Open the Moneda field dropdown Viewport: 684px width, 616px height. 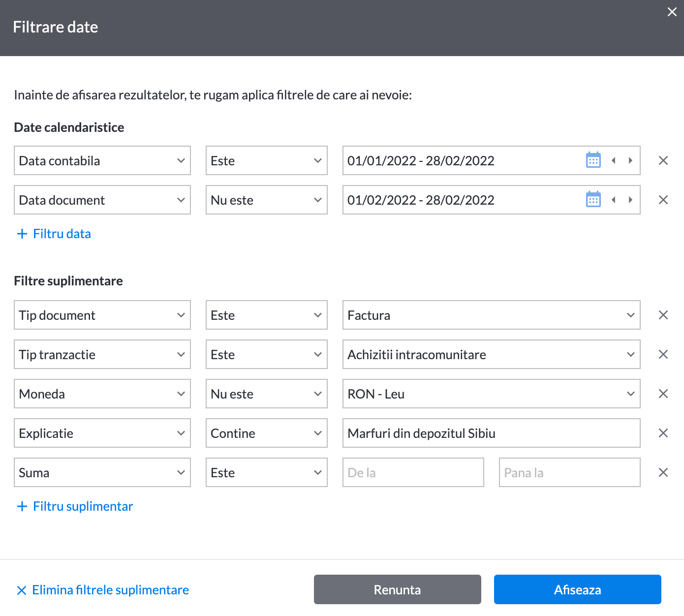click(x=102, y=394)
